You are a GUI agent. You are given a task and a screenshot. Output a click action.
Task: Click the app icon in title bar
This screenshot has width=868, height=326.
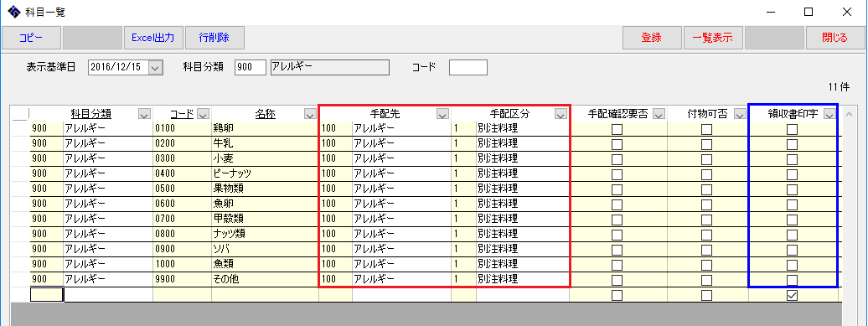pos(14,12)
